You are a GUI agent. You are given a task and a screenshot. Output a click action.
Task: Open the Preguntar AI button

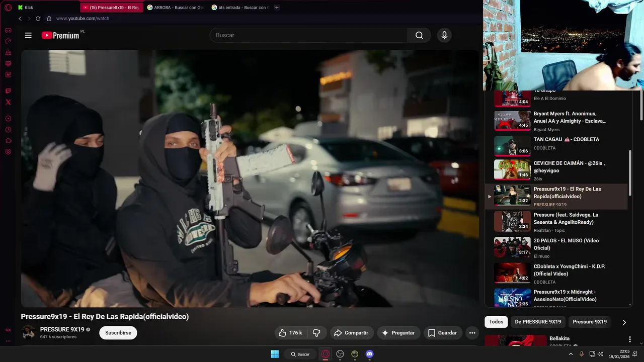tap(398, 333)
